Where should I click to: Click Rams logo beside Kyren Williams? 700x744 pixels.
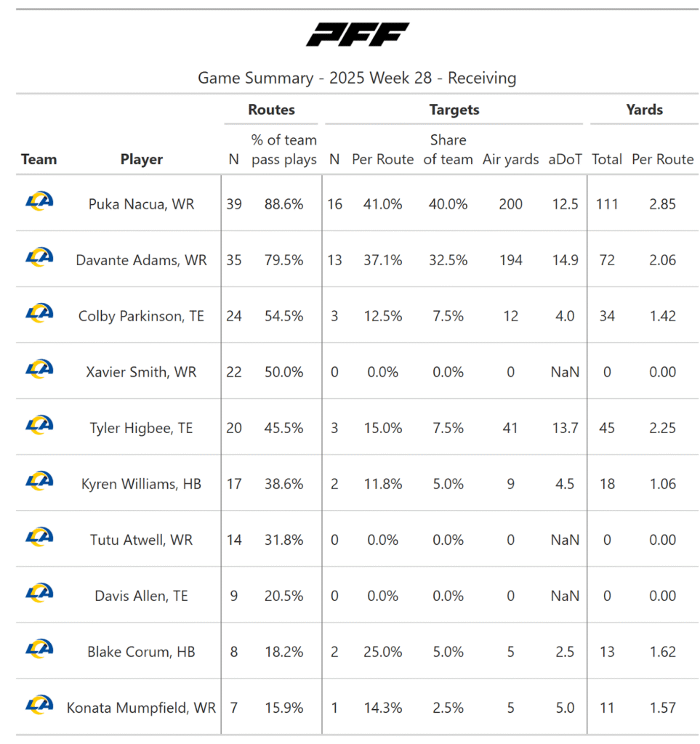pyautogui.click(x=39, y=481)
